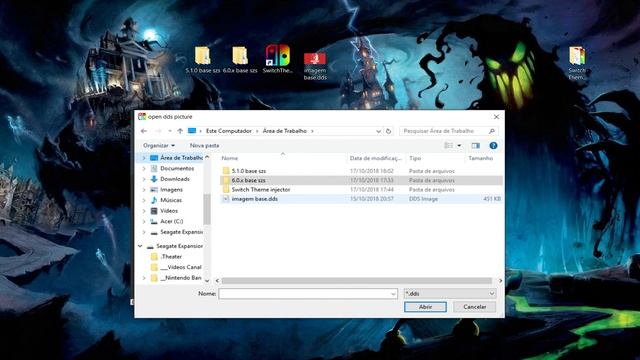Go forward using the dialog's forward arrow

point(158,131)
